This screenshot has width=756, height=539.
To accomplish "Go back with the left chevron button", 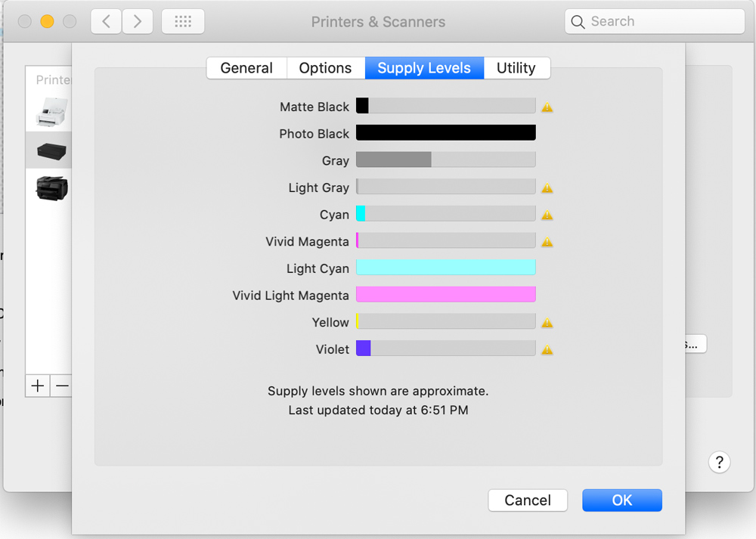I will pos(107,22).
